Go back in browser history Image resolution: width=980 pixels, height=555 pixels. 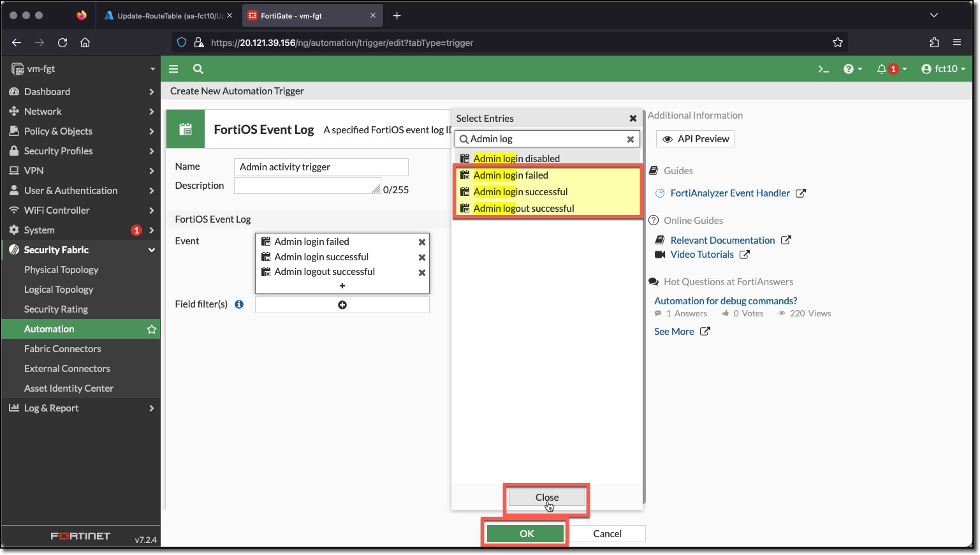point(17,43)
